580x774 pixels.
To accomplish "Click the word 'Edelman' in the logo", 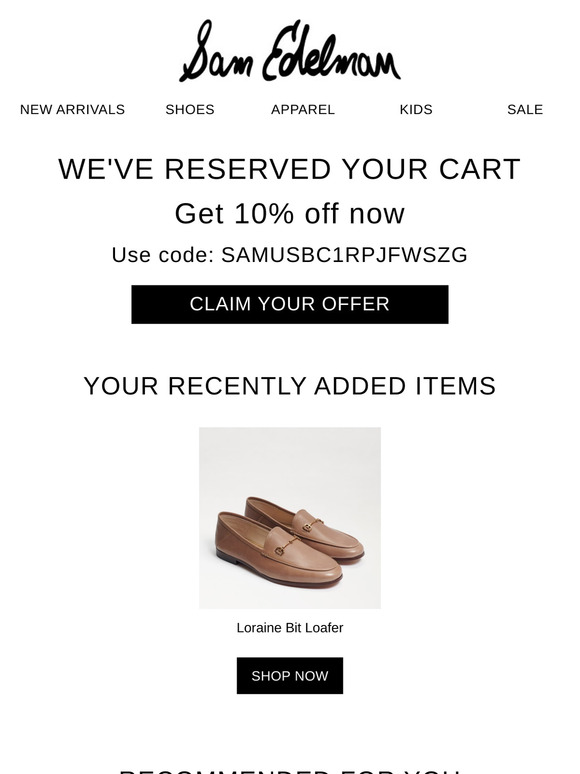I will 331,51.
